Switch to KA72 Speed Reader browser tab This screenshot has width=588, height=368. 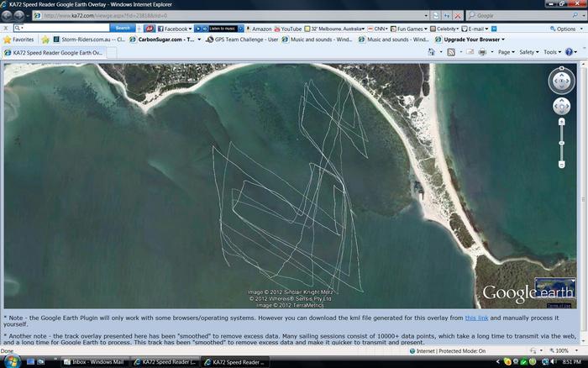click(x=54, y=52)
